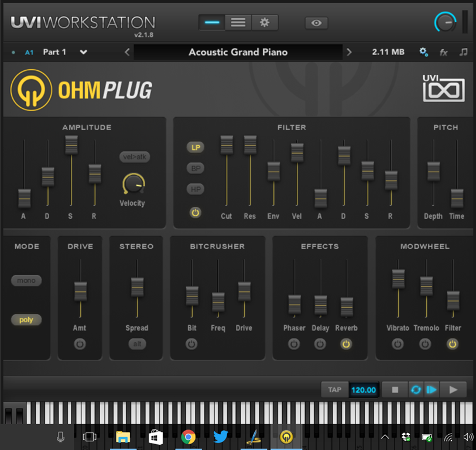Viewport: 476px width, 450px height.
Task: Click the Stereo Spread slider handle
Action: [137, 287]
